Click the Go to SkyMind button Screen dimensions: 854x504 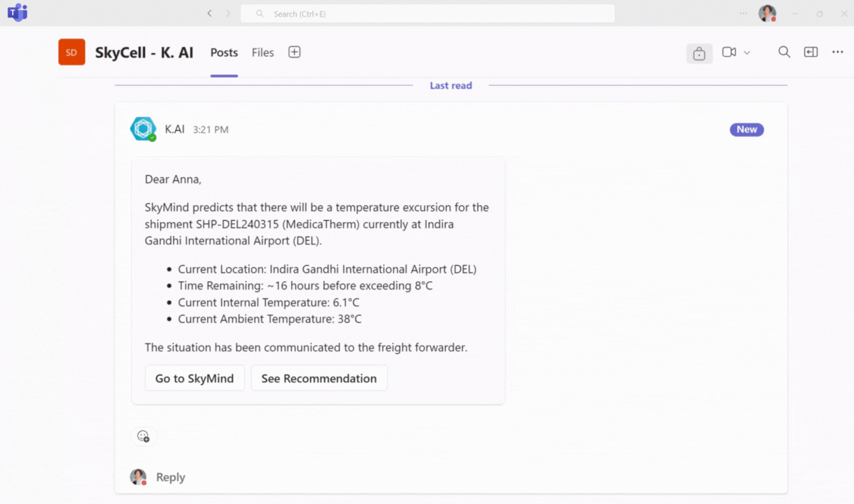(x=195, y=378)
